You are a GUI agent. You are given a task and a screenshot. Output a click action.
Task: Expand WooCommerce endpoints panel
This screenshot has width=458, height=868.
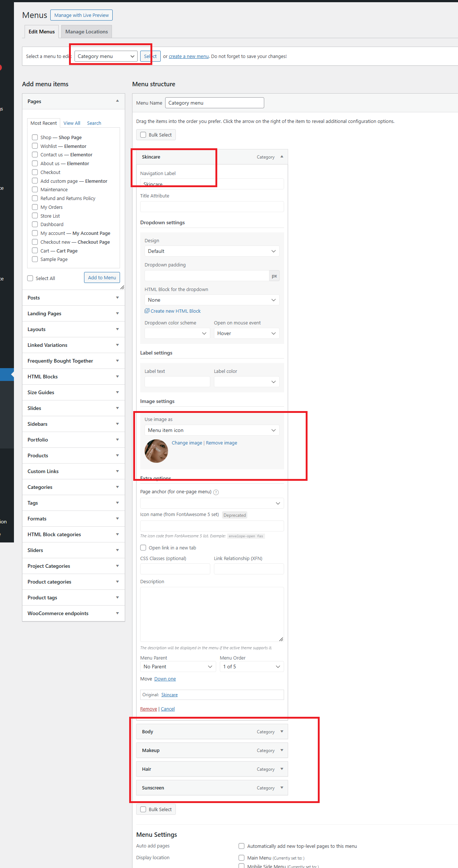point(117,613)
